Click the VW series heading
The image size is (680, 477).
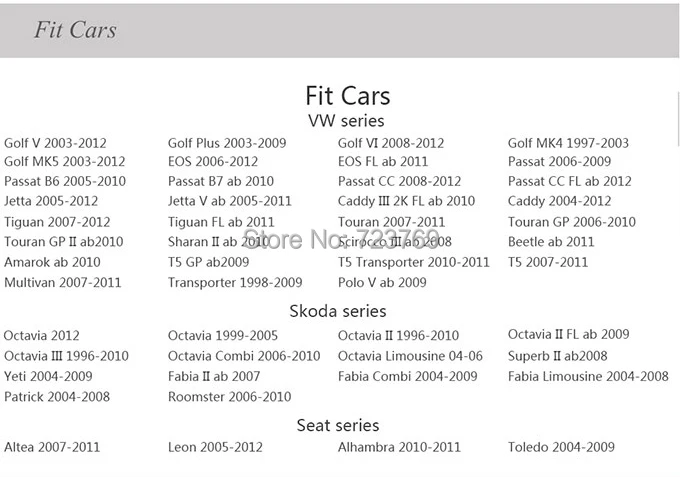[346, 121]
